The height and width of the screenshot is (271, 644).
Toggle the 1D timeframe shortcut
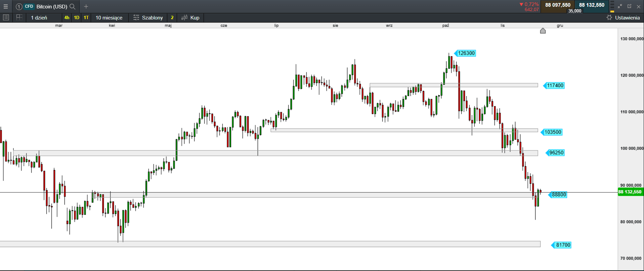pos(77,17)
